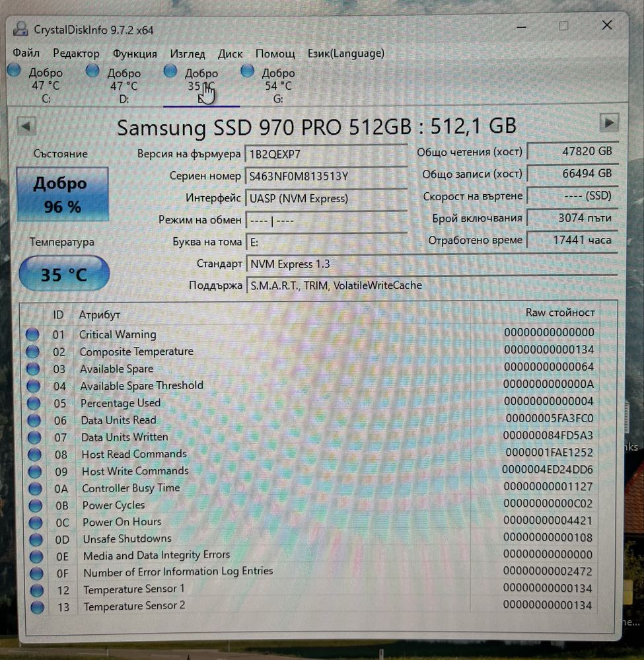
Task: Click the Атрибут column header
Action: click(x=99, y=314)
